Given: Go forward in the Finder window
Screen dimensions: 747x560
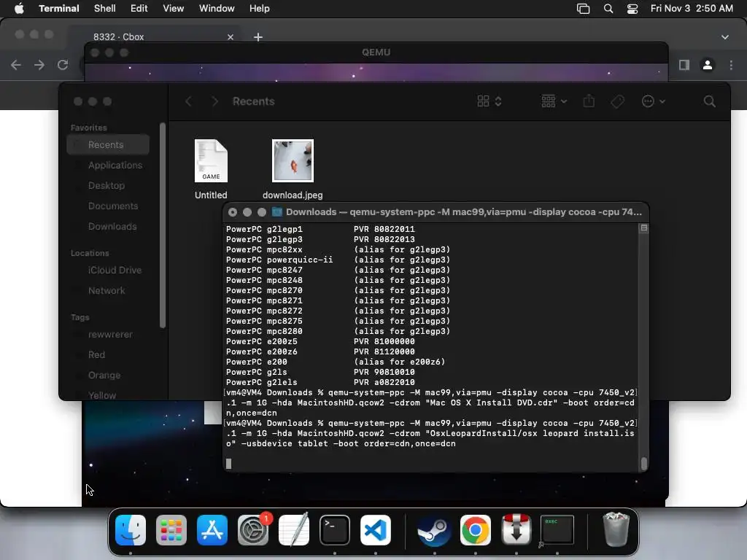Looking at the screenshot, I should [x=215, y=101].
